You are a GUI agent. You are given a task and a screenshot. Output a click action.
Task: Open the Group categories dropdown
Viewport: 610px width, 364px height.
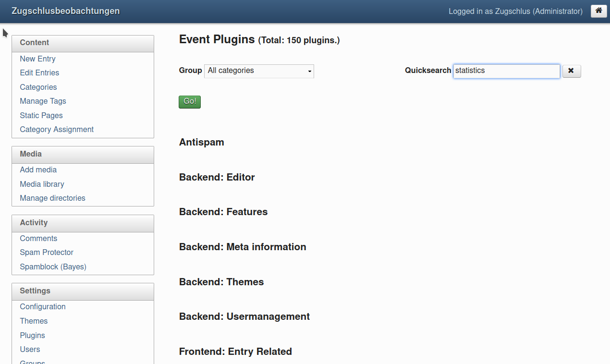(x=259, y=71)
